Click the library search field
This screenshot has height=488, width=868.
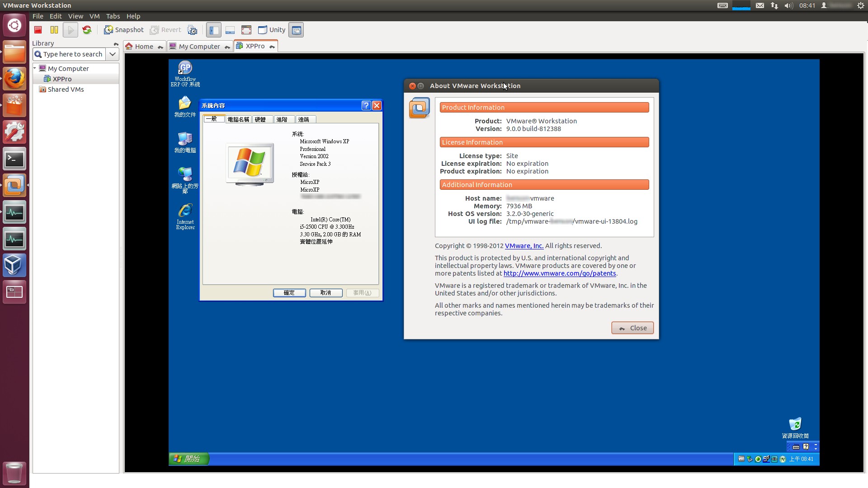pyautogui.click(x=69, y=54)
